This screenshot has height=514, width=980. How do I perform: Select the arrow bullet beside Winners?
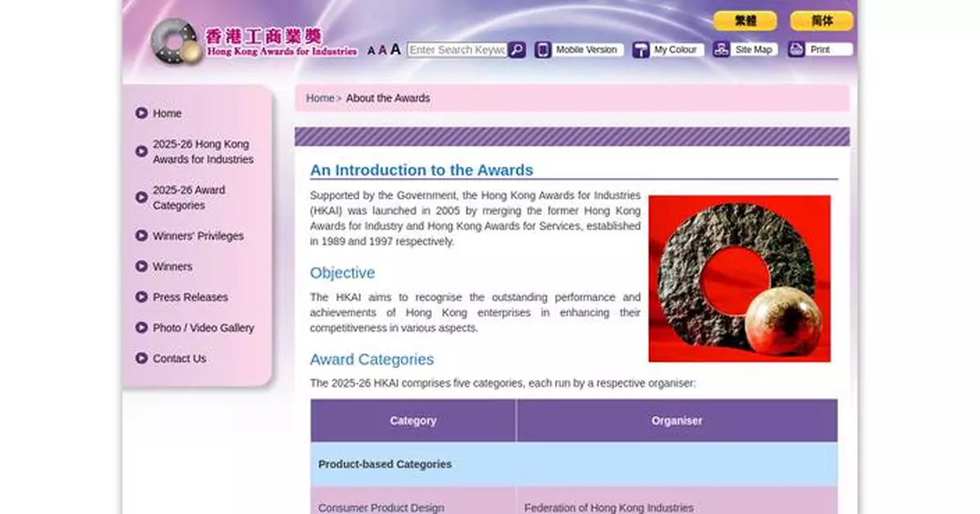[141, 266]
